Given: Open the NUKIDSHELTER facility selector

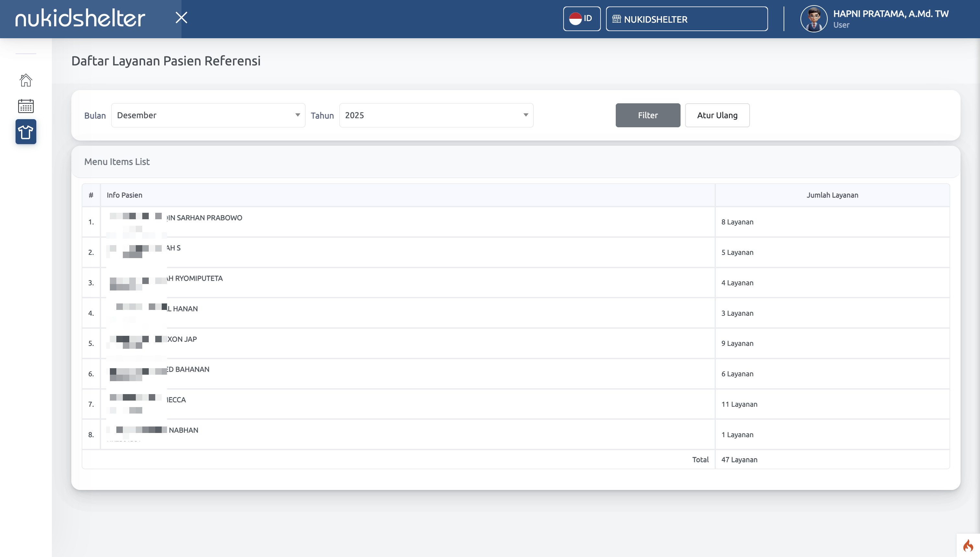Looking at the screenshot, I should click(686, 19).
